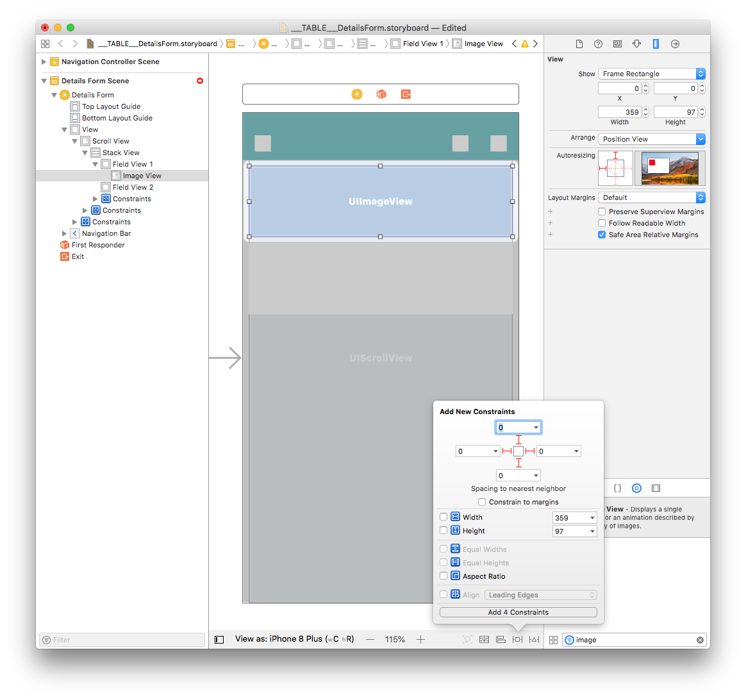Open the Identity inspector

[617, 44]
